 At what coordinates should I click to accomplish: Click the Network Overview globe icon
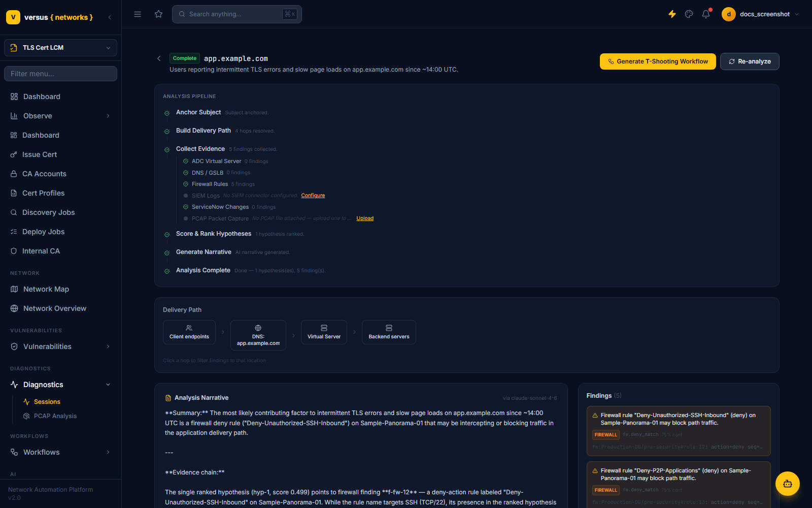(x=14, y=308)
